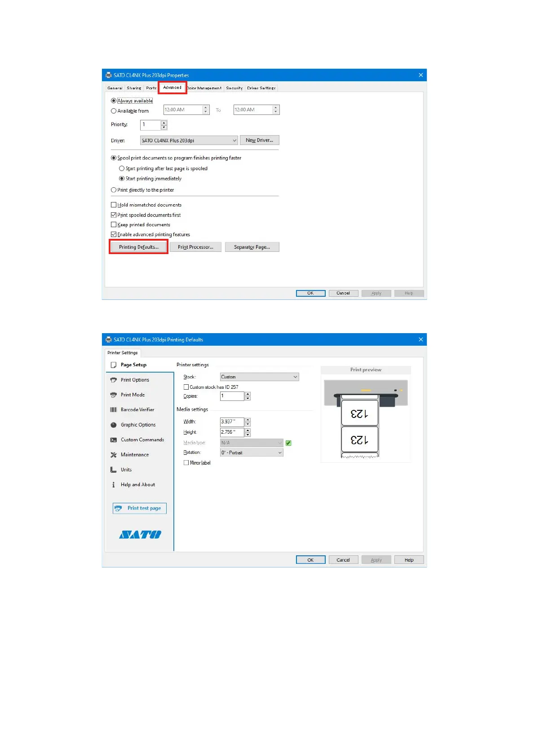535x756 pixels.
Task: Decrease the Priority value
Action: pyautogui.click(x=164, y=127)
